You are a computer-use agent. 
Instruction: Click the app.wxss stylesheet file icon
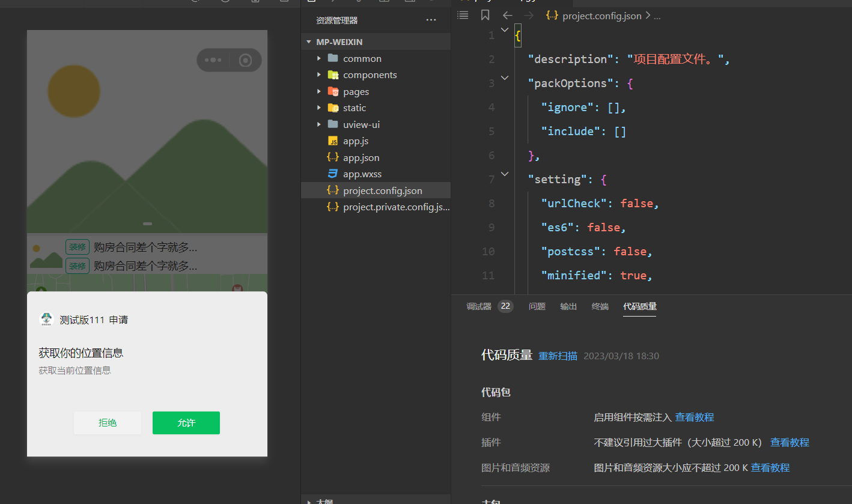coord(333,174)
